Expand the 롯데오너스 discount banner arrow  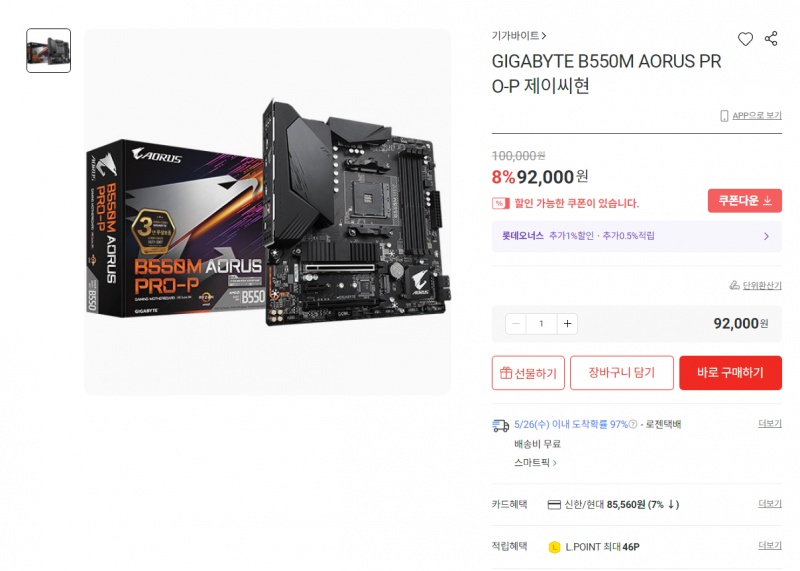766,236
